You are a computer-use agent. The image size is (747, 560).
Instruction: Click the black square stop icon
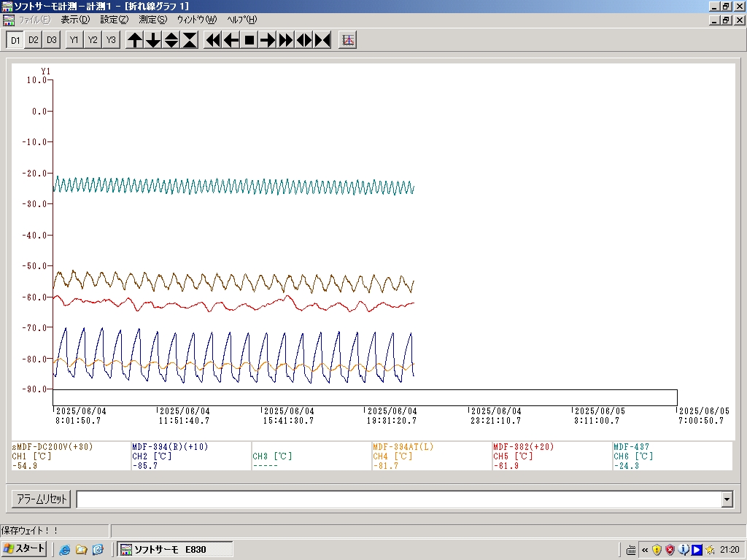tap(249, 40)
